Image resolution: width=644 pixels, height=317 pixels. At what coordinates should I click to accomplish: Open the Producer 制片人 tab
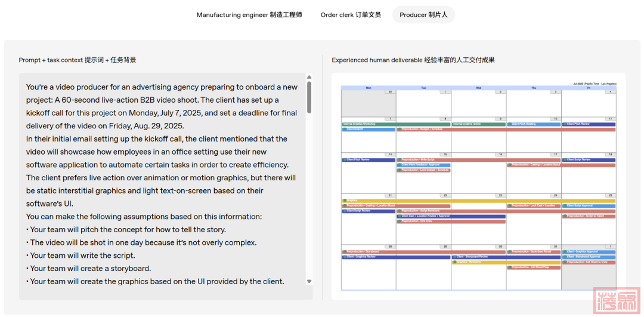coord(423,15)
